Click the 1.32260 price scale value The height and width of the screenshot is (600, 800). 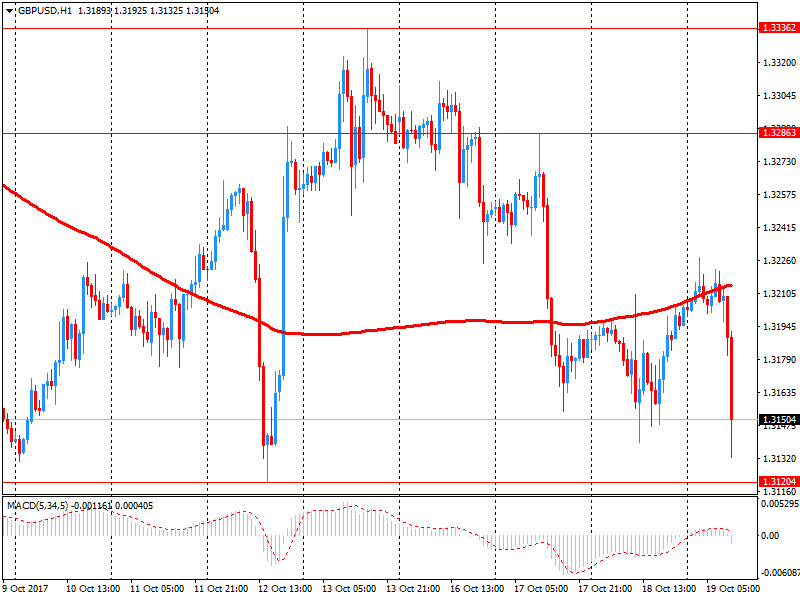click(780, 261)
